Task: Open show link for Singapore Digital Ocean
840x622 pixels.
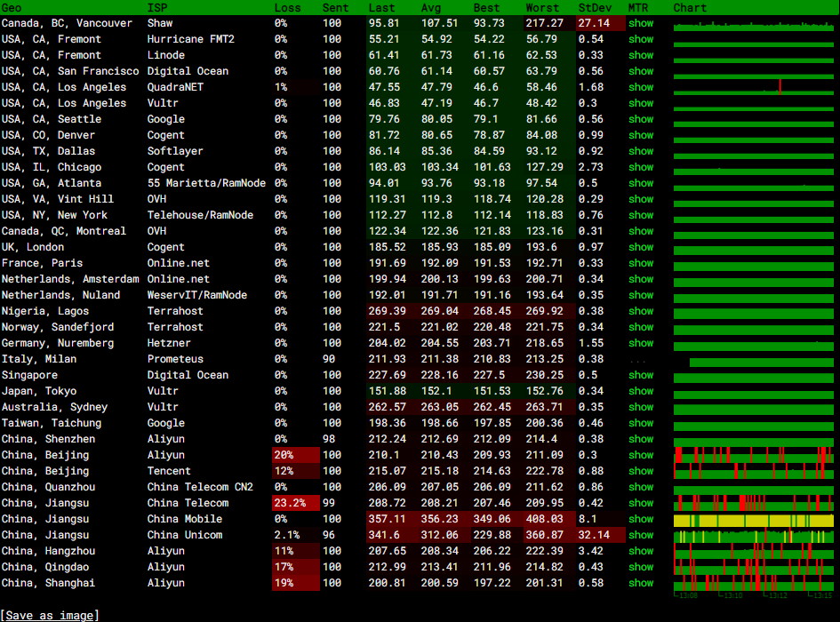Action: click(641, 375)
